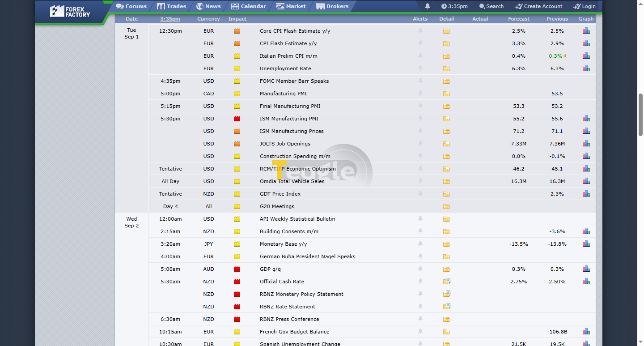Viewport: 644px width, 346px height.
Task: Show the Italian Prelim CPI m/m graph
Action: click(586, 56)
